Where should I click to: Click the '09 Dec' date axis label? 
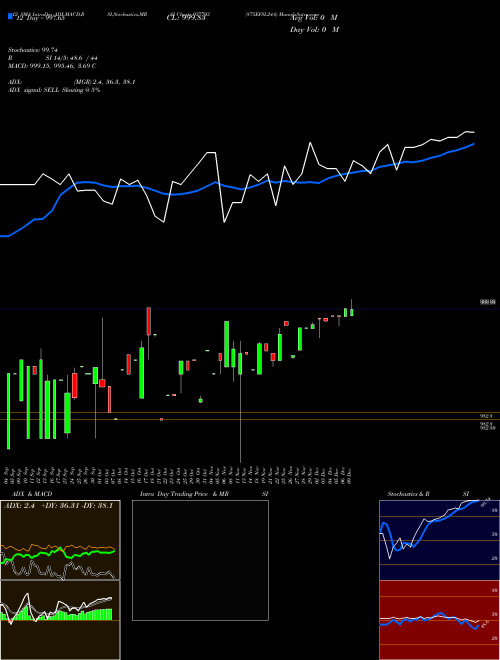[x=350, y=474]
